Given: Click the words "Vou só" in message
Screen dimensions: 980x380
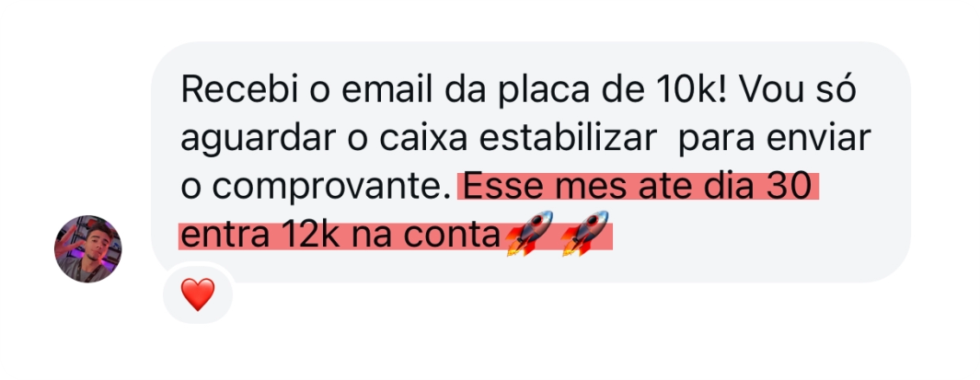Looking at the screenshot, I should click(x=798, y=90).
